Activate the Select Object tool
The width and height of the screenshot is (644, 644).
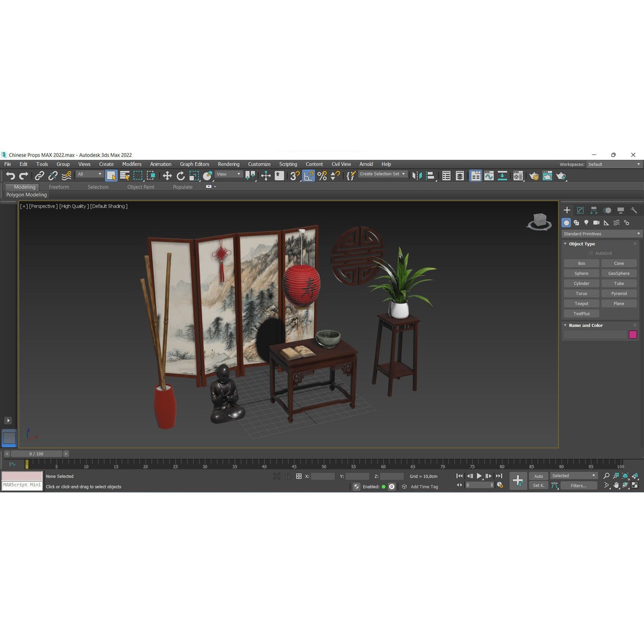[x=112, y=176]
